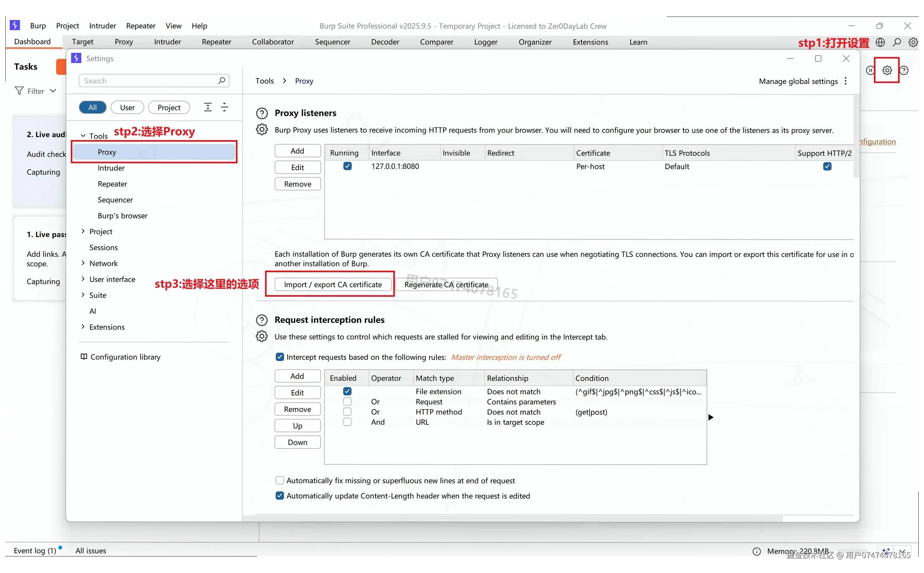This screenshot has height=573, width=924.
Task: Enable the URL Is in target scope rule
Action: click(347, 422)
